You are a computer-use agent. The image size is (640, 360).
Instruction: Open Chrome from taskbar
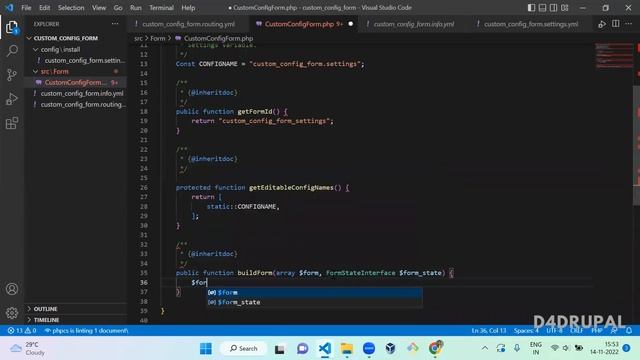tap(436, 348)
